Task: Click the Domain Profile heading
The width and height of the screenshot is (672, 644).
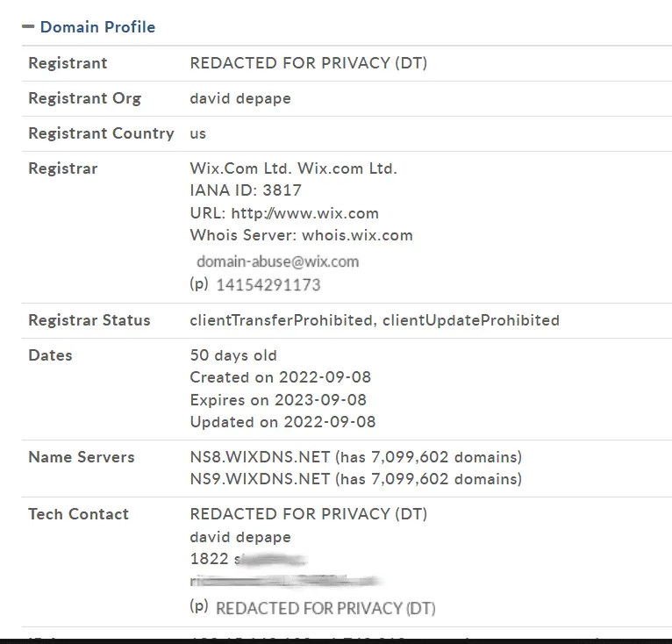Action: (x=97, y=27)
